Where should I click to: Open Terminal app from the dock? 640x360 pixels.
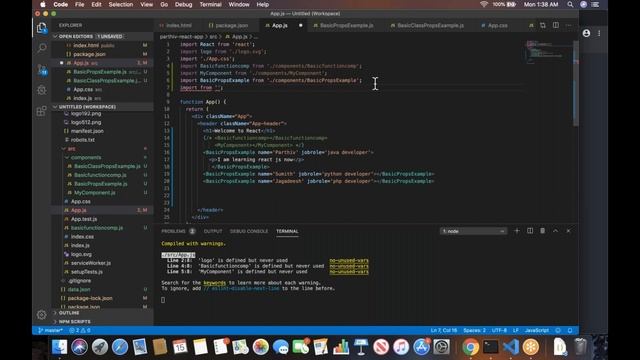491,347
